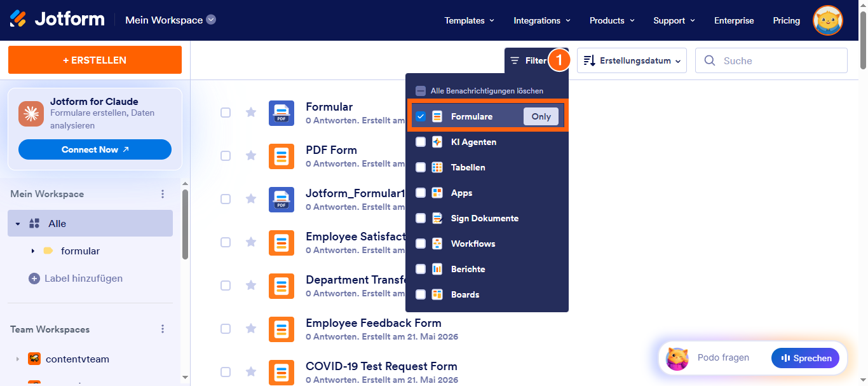Open the Support menu
Screen dimensions: 868x386
(674, 20)
